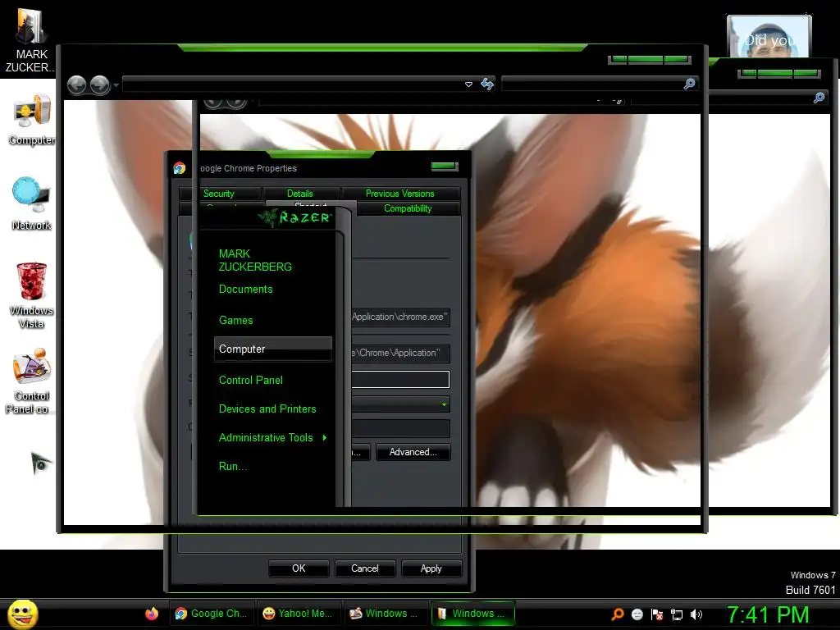The image size is (840, 630).
Task: Open Documents from start menu
Action: tap(246, 290)
